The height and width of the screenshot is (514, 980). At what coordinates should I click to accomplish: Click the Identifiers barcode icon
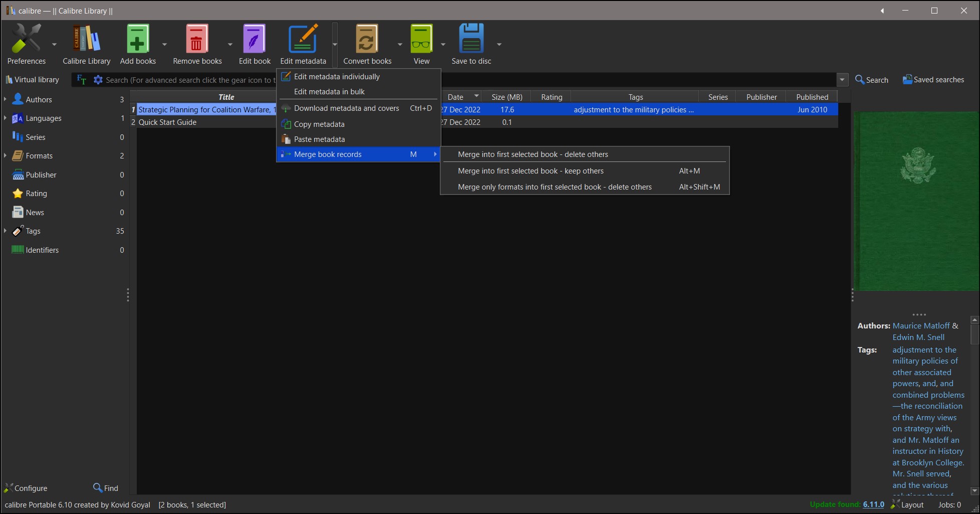(18, 250)
